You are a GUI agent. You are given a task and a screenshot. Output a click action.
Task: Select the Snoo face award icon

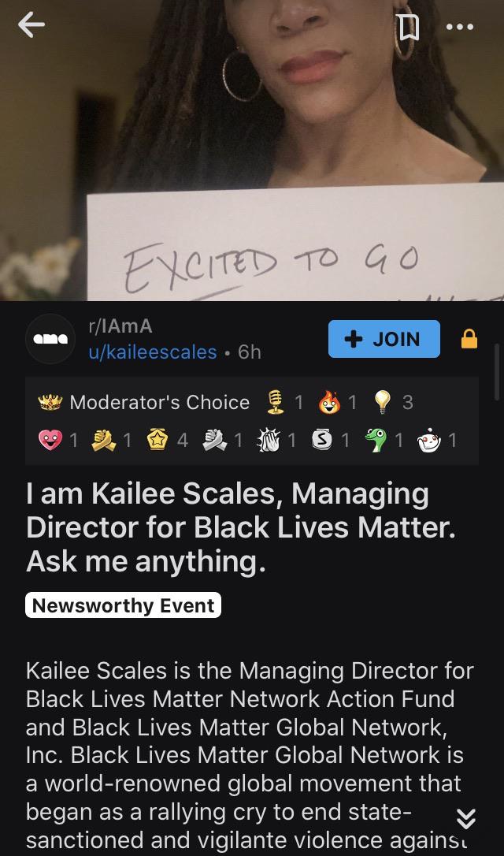coord(428,440)
